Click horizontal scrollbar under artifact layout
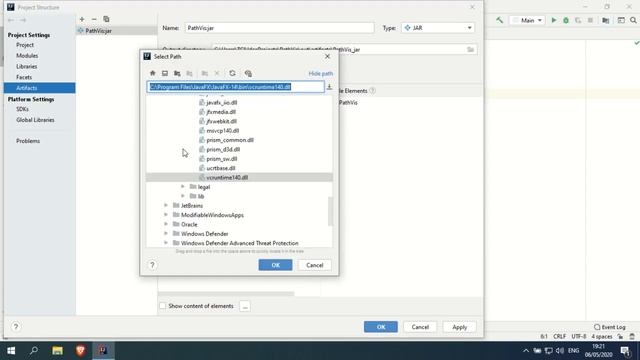 [226, 293]
